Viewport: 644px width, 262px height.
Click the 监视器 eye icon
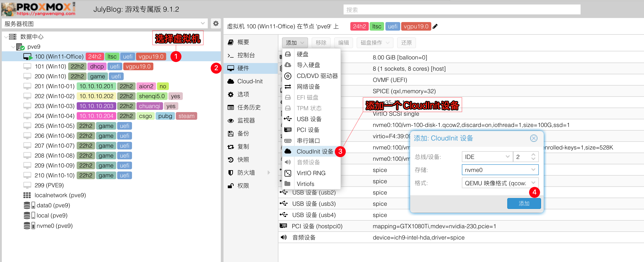[x=230, y=121]
